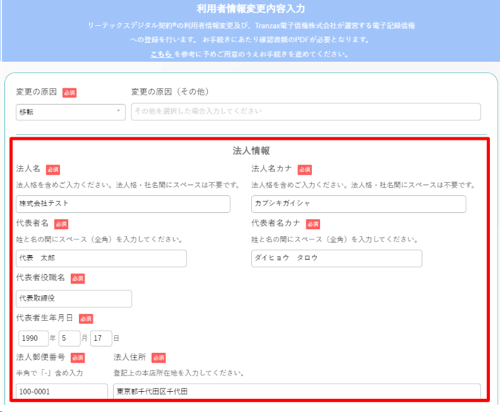Viewport: 500px width, 412px height.
Task: Click the birth day field showing 17
Action: click(101, 338)
